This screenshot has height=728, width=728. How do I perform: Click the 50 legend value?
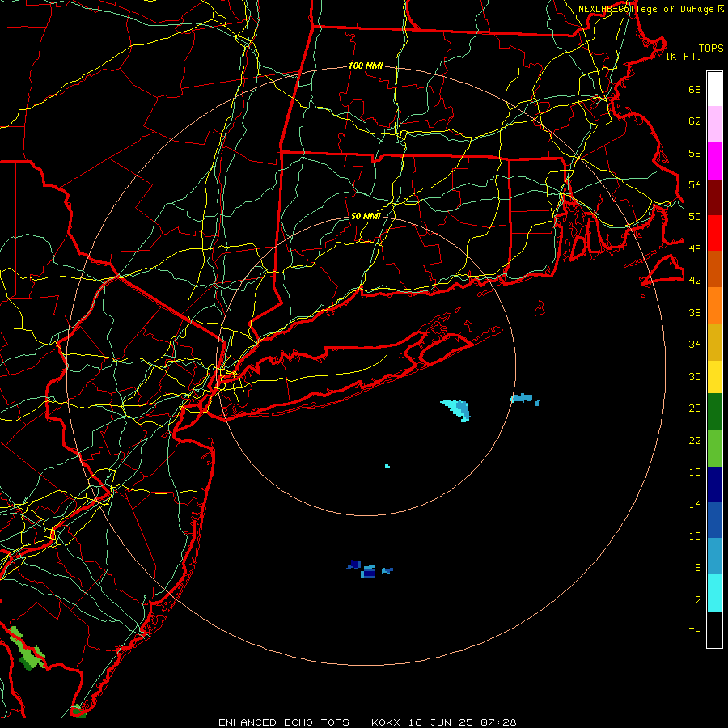(695, 217)
